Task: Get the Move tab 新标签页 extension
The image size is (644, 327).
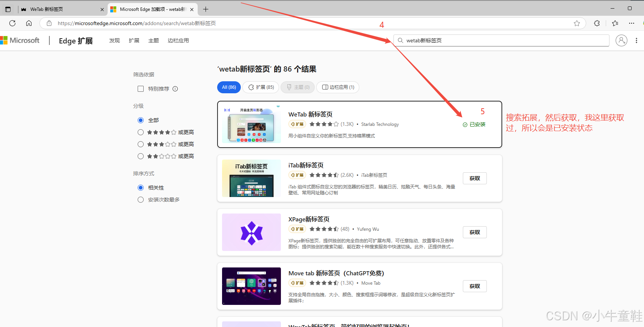Action: coord(475,286)
